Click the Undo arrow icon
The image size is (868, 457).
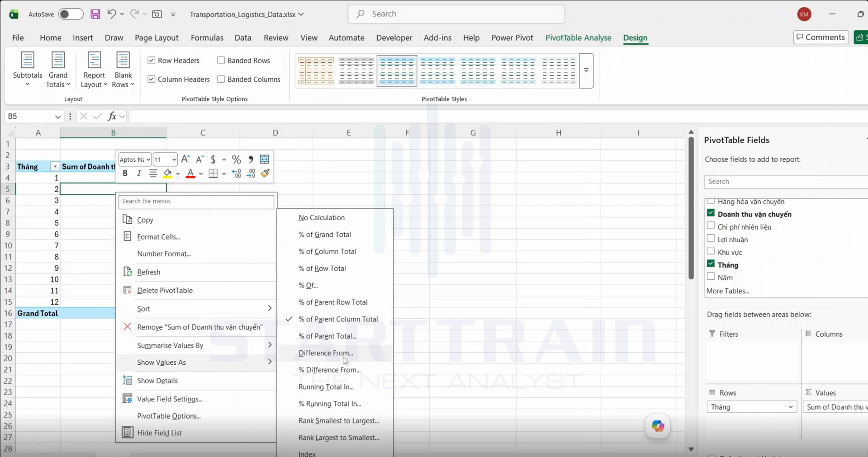[111, 14]
